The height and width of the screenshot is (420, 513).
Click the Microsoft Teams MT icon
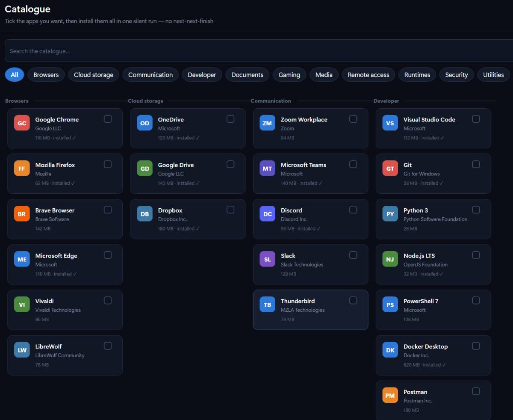[x=267, y=169]
